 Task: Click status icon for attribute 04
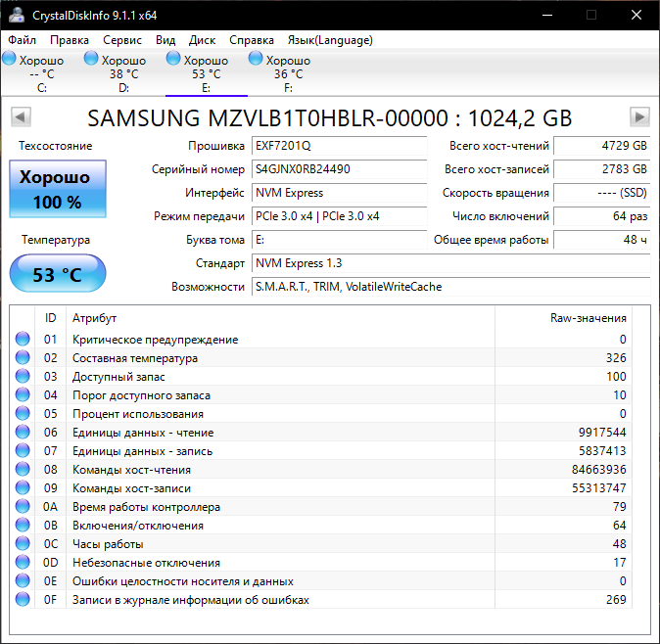click(x=23, y=394)
